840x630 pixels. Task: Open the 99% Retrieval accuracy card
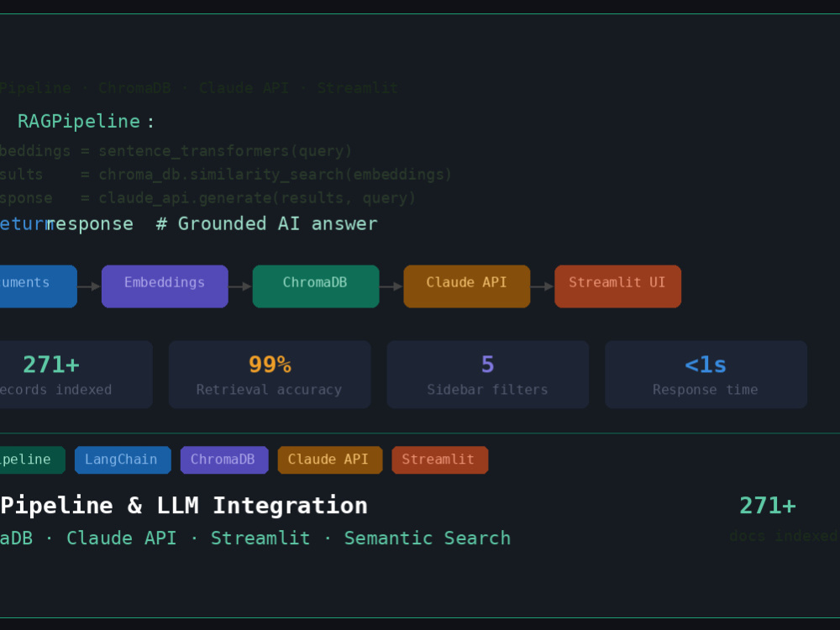(270, 375)
